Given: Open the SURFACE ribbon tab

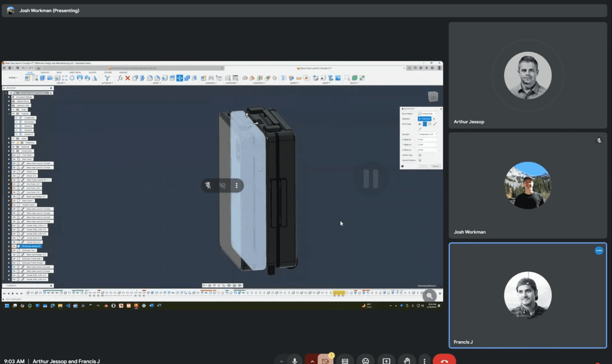Looking at the screenshot, I should (x=45, y=72).
